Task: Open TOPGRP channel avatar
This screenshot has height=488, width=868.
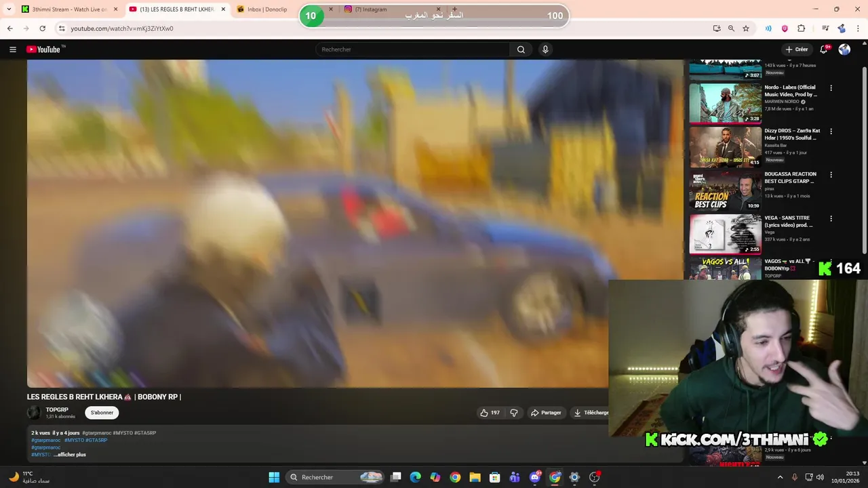Action: click(34, 413)
